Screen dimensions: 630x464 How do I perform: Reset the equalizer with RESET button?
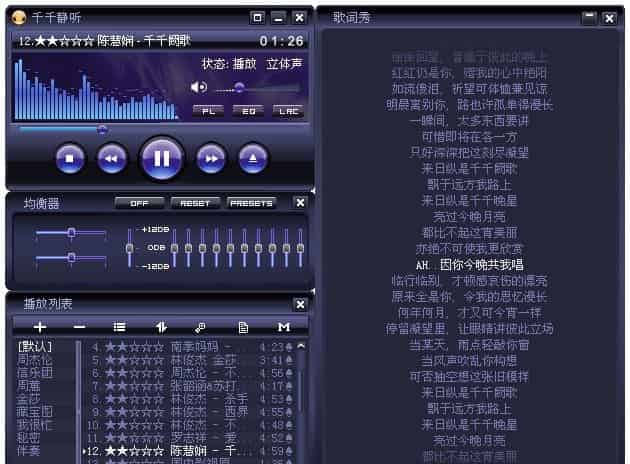(195, 203)
